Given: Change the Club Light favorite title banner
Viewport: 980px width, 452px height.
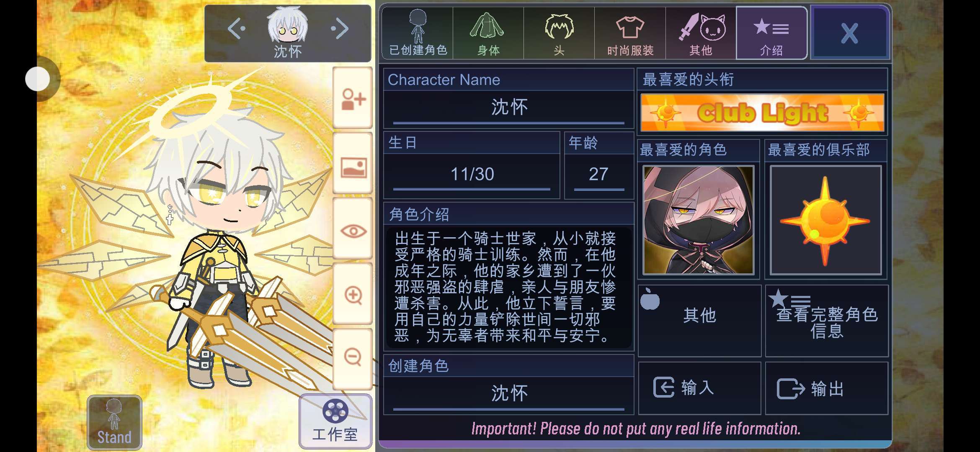Looking at the screenshot, I should click(762, 113).
